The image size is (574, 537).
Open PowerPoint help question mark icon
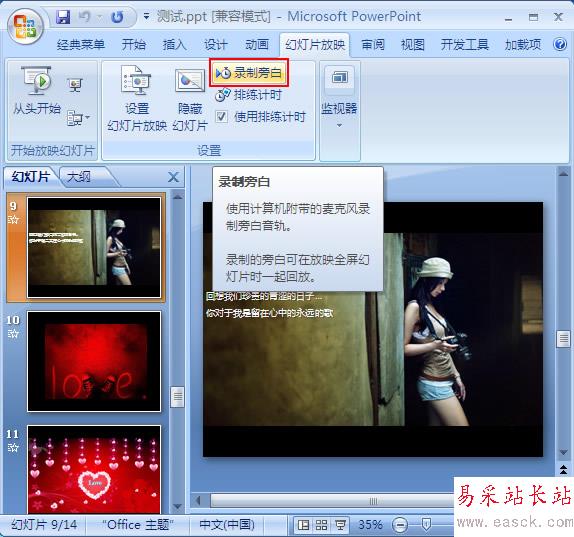[x=560, y=44]
